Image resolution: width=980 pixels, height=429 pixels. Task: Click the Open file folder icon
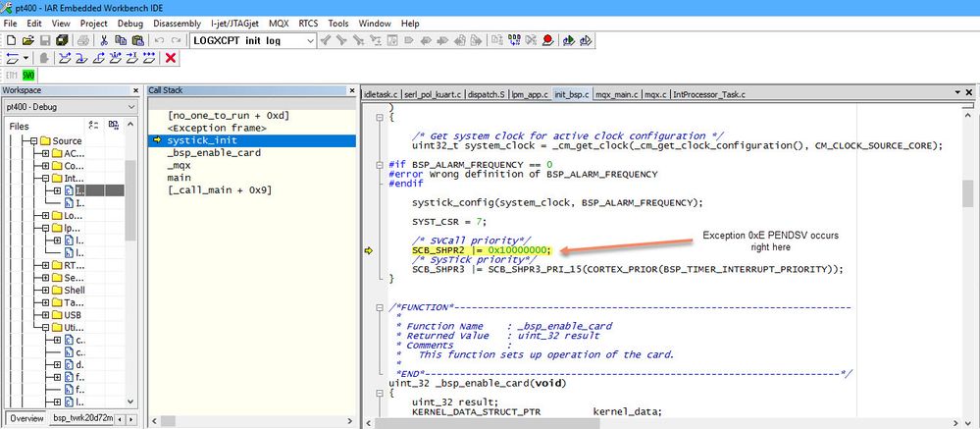28,40
